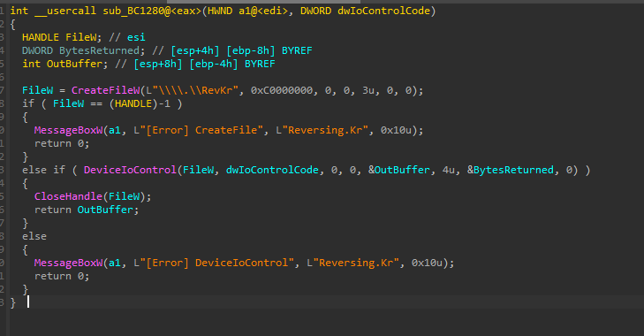Screen dimensions: 644x336
Task: Select FileW argument in DeviceIoControl call
Action: [x=199, y=170]
